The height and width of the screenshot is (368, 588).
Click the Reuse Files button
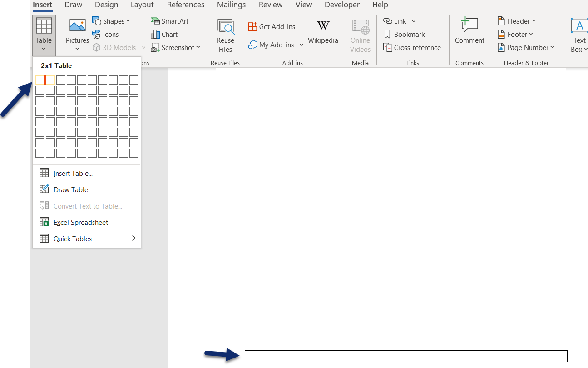click(x=225, y=35)
